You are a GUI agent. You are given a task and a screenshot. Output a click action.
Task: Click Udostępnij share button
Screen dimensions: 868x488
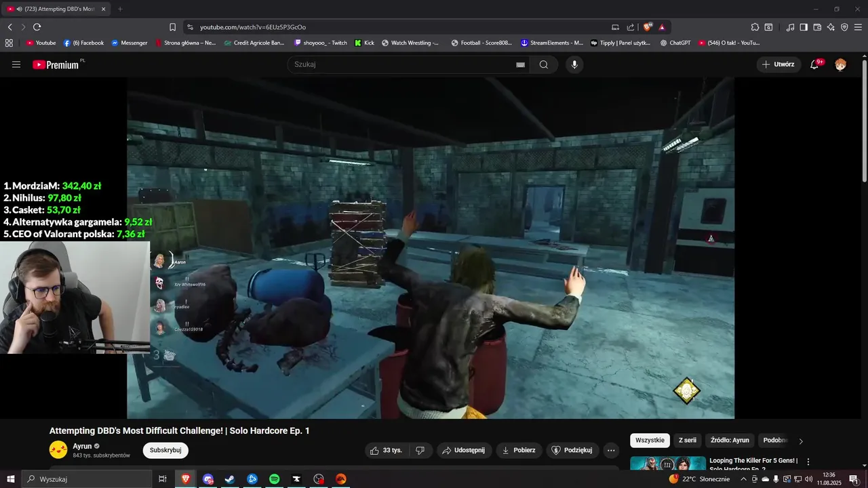(465, 450)
